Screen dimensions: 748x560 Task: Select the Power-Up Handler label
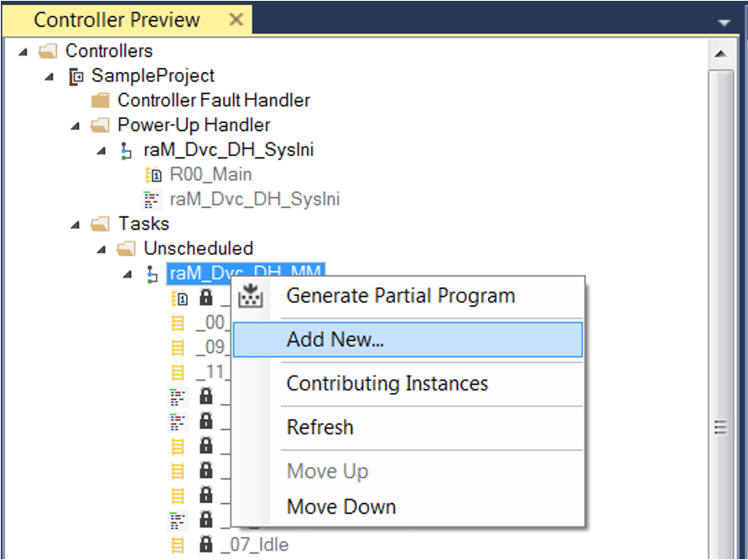194,126
